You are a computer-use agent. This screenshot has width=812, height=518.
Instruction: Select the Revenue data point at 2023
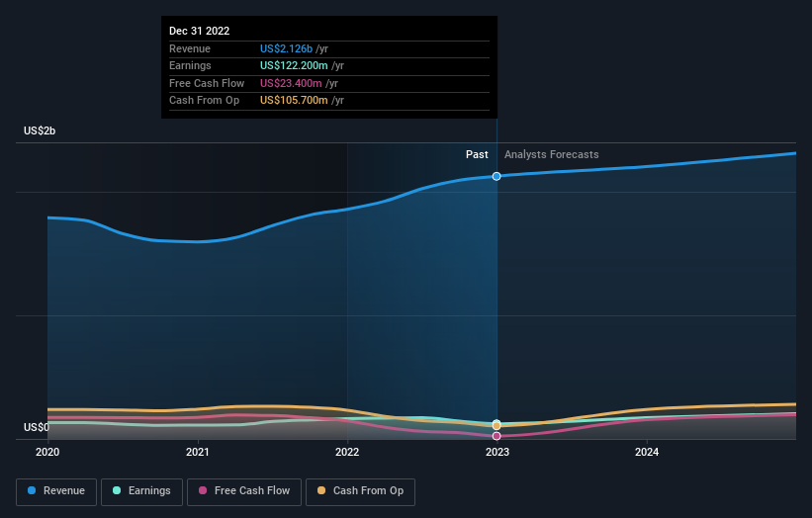pos(496,177)
